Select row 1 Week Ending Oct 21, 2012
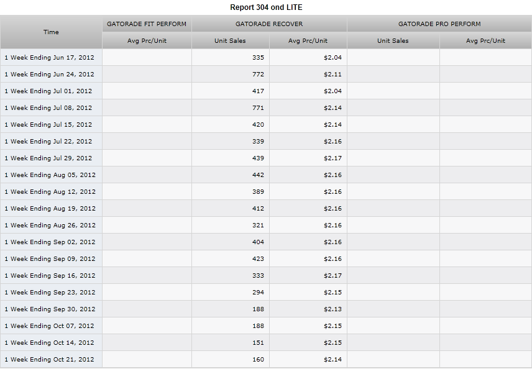Screen dimensions: 532x392 (x=266, y=359)
